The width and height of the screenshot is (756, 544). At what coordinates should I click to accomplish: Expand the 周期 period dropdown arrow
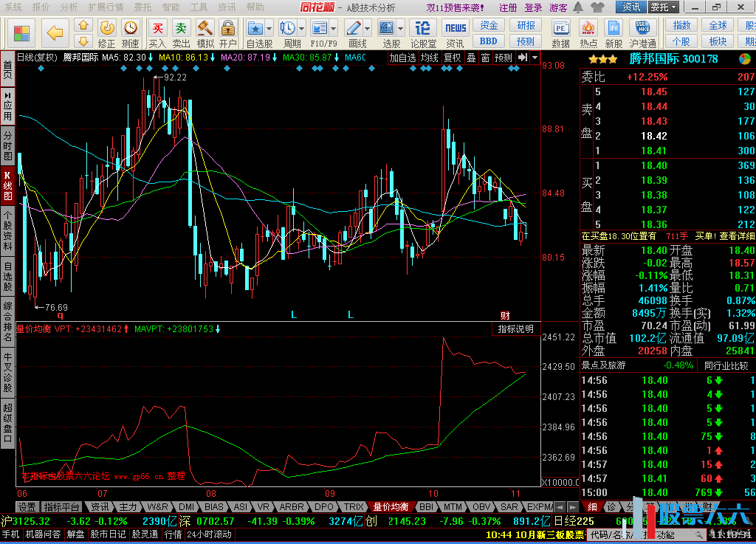[301, 29]
